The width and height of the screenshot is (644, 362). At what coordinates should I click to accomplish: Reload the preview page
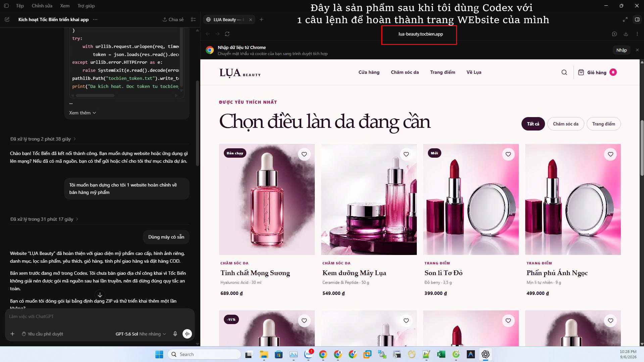227,34
